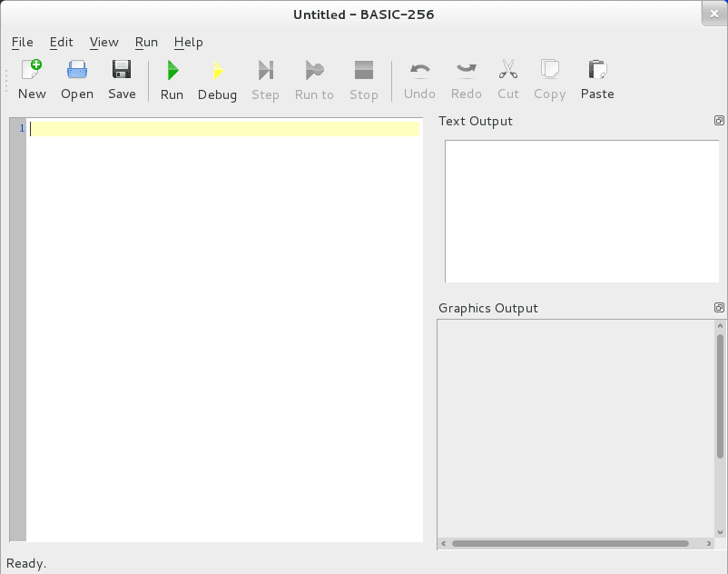Click the Graphics Output scroll left arrow
This screenshot has height=574, width=728.
(x=443, y=543)
